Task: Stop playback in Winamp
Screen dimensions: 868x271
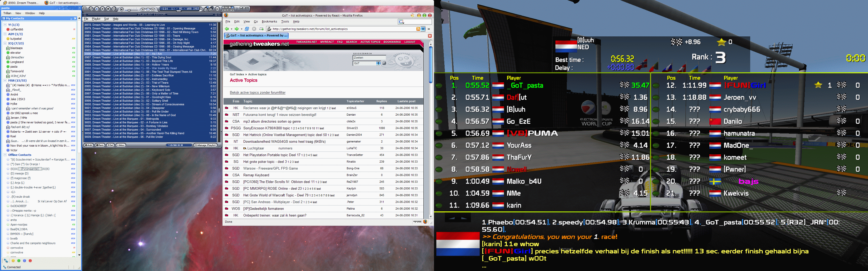Action: point(108,9)
